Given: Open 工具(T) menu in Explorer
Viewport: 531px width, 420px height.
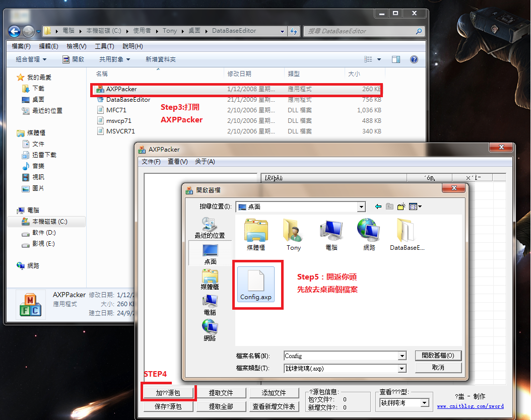Looking at the screenshot, I should [104, 46].
